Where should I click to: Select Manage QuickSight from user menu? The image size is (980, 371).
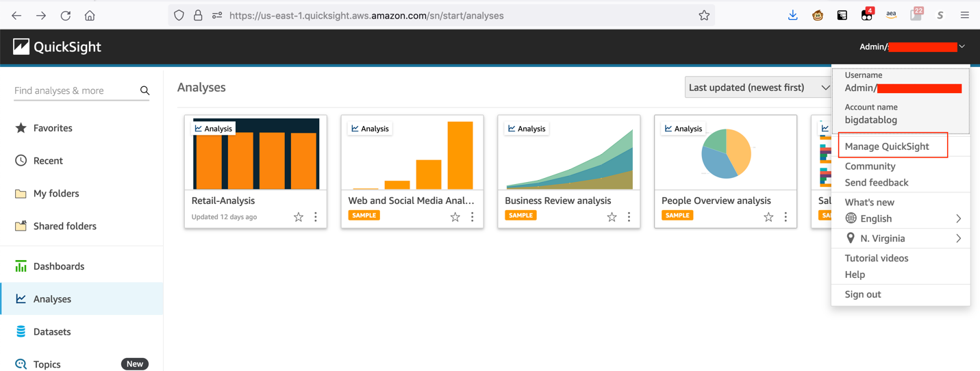(x=887, y=146)
